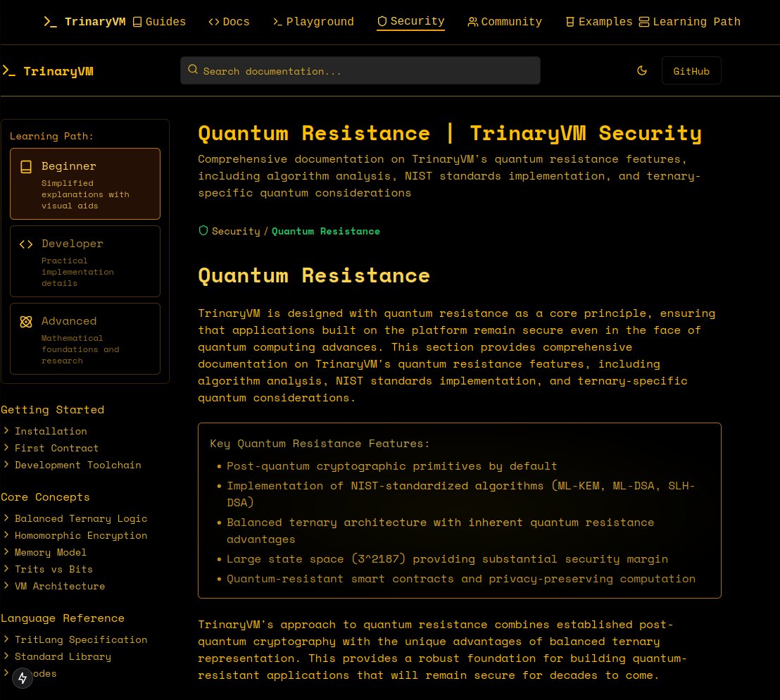Click the TrinaryVM logo in the top nav
The width and height of the screenshot is (780, 700).
[x=84, y=22]
